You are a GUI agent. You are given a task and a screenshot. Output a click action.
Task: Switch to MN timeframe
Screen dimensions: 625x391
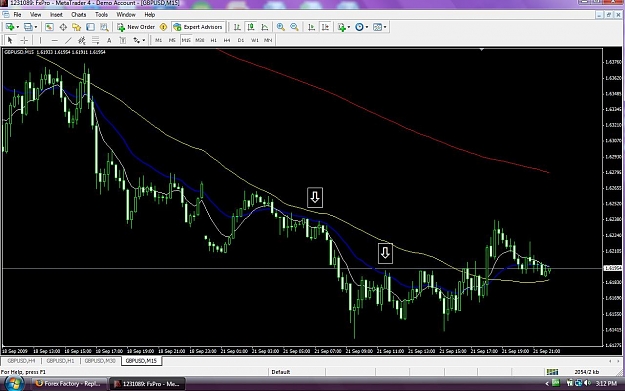pyautogui.click(x=268, y=40)
